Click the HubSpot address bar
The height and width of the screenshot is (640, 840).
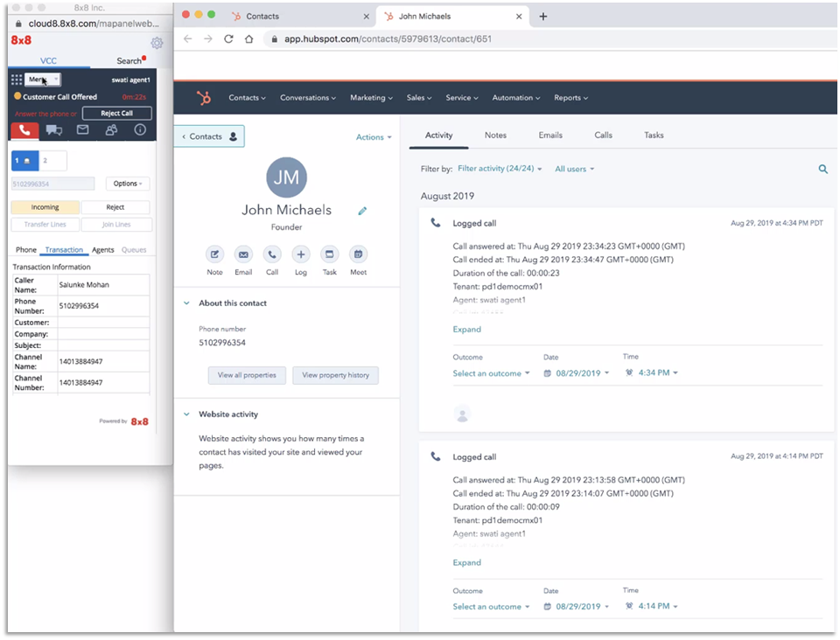552,39
